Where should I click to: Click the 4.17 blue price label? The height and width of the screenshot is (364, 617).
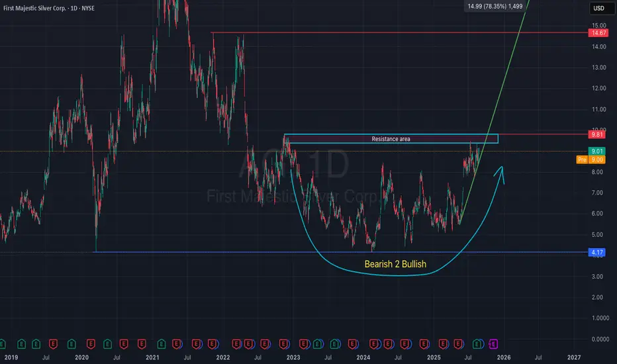coord(597,252)
